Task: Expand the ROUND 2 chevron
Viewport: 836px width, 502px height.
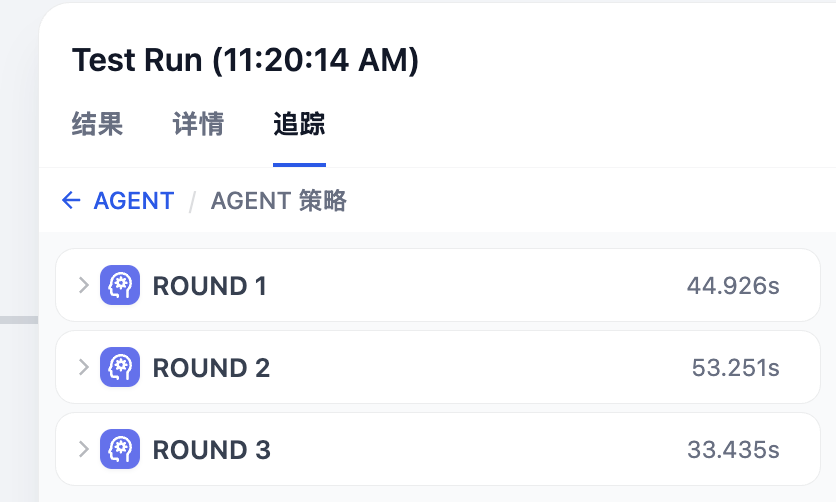Action: tap(83, 367)
